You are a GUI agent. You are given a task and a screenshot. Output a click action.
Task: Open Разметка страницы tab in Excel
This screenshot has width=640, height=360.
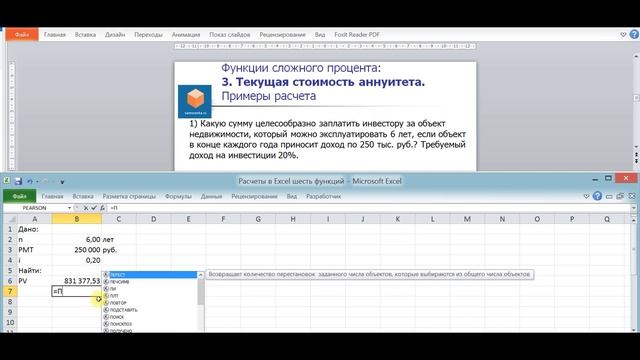[129, 196]
